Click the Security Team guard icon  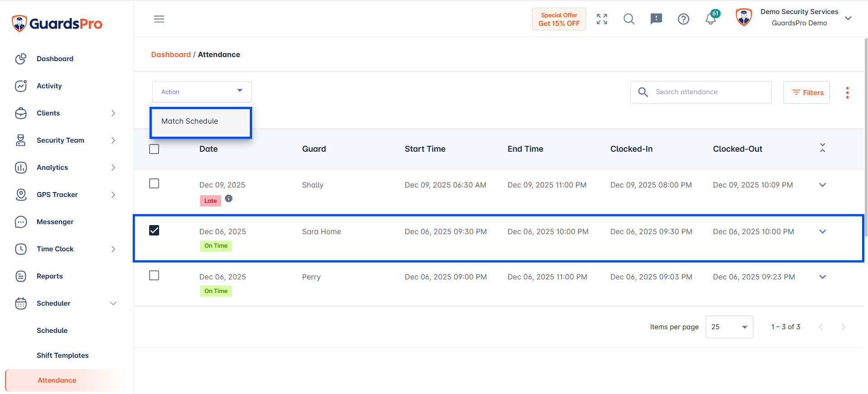point(21,140)
